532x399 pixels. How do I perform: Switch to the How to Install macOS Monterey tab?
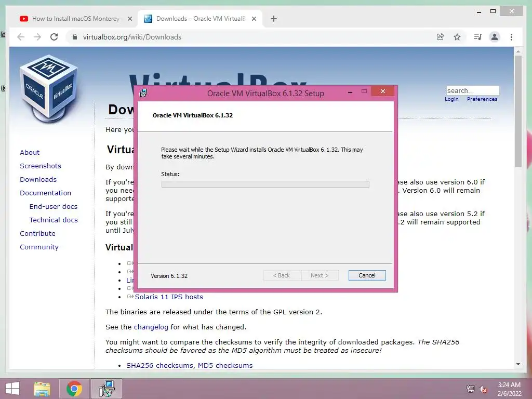click(x=76, y=19)
